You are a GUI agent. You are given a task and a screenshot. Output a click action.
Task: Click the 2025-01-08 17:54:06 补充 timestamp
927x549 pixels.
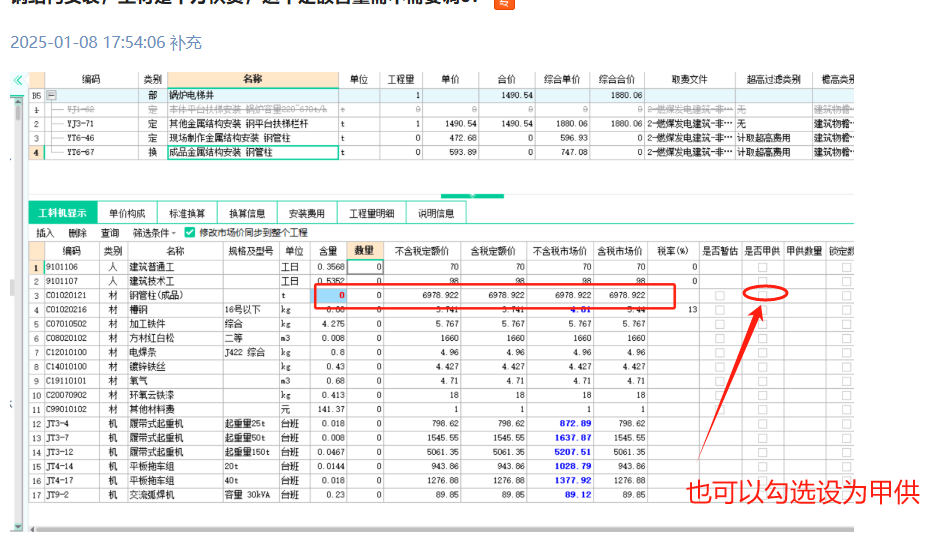106,43
